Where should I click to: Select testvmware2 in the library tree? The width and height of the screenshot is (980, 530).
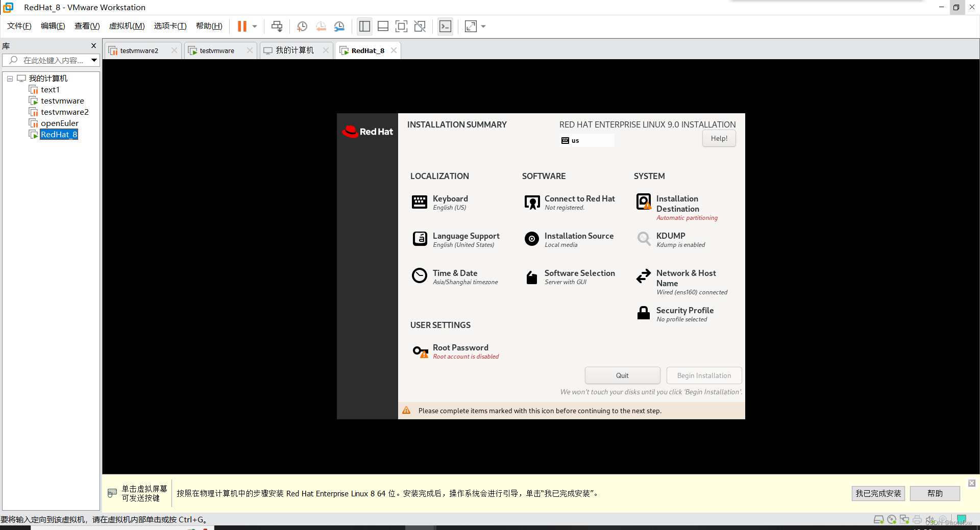point(65,112)
